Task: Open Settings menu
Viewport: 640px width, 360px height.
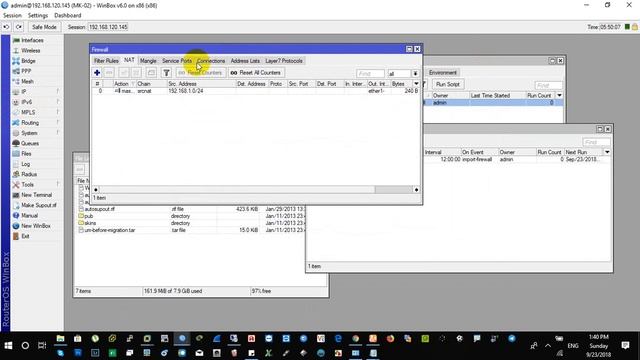Action: pos(38,15)
